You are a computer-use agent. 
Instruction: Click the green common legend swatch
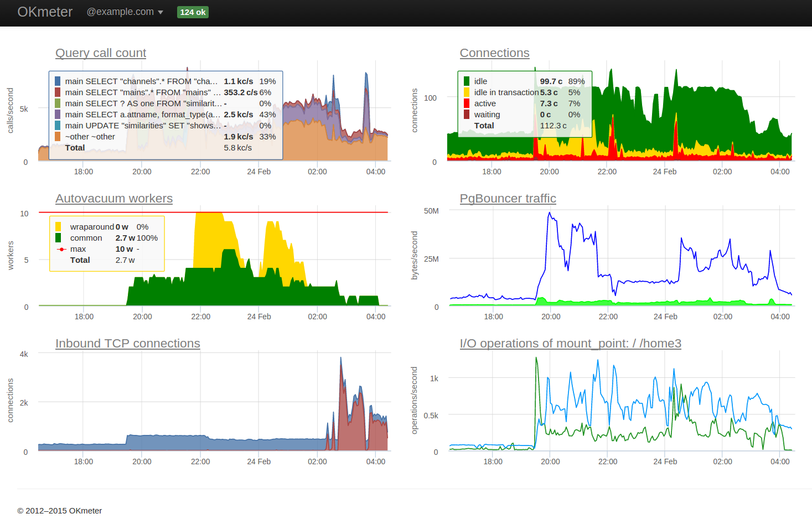58,238
